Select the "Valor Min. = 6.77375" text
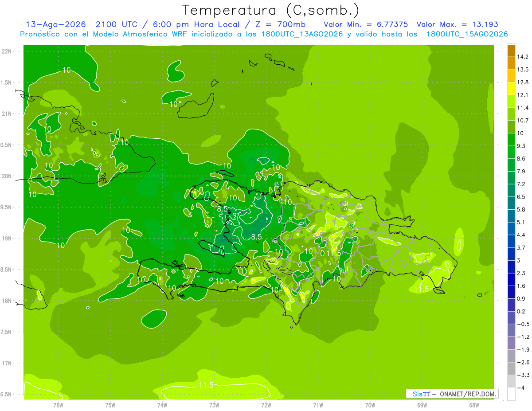The width and height of the screenshot is (532, 411). [366, 24]
